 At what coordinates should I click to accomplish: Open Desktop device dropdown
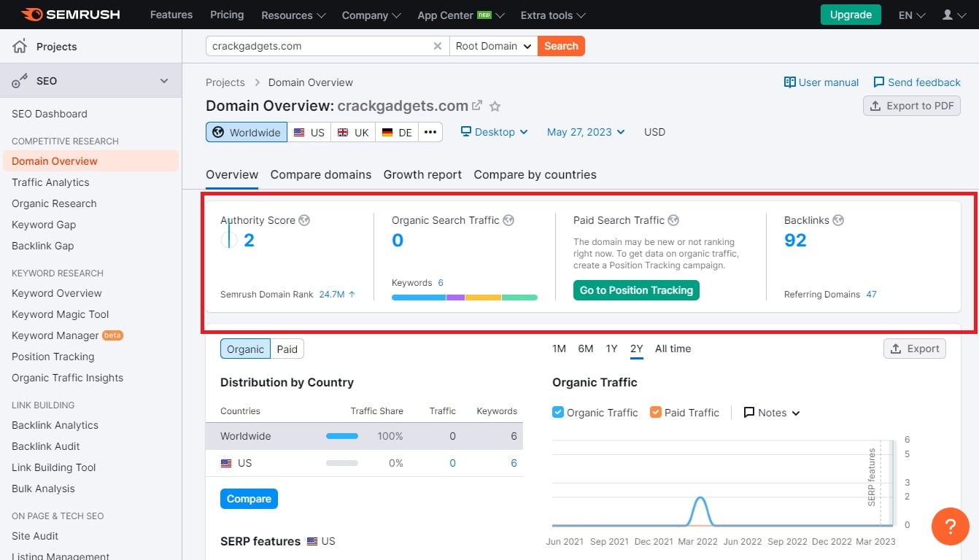coord(494,132)
